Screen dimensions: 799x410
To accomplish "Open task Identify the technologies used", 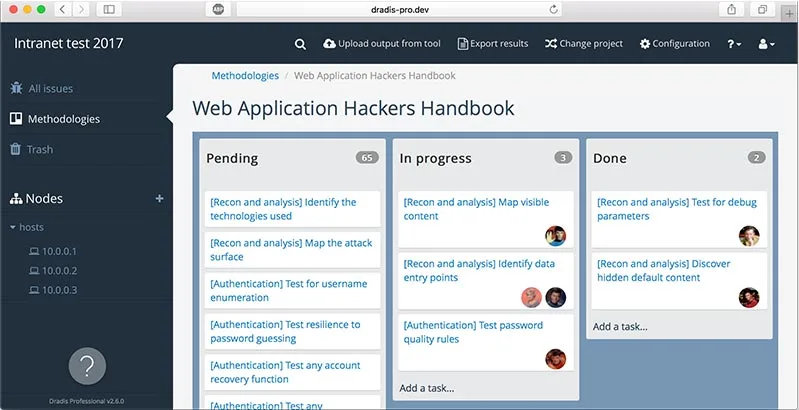I will click(x=292, y=209).
